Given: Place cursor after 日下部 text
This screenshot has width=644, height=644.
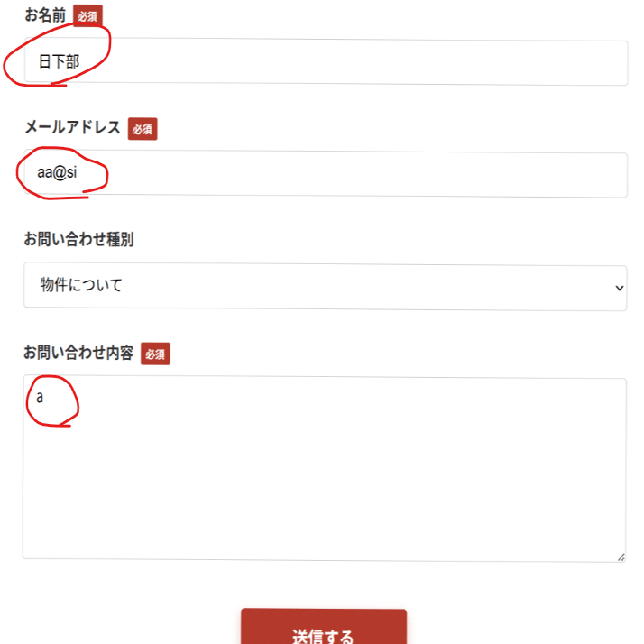Looking at the screenshot, I should (x=80, y=62).
